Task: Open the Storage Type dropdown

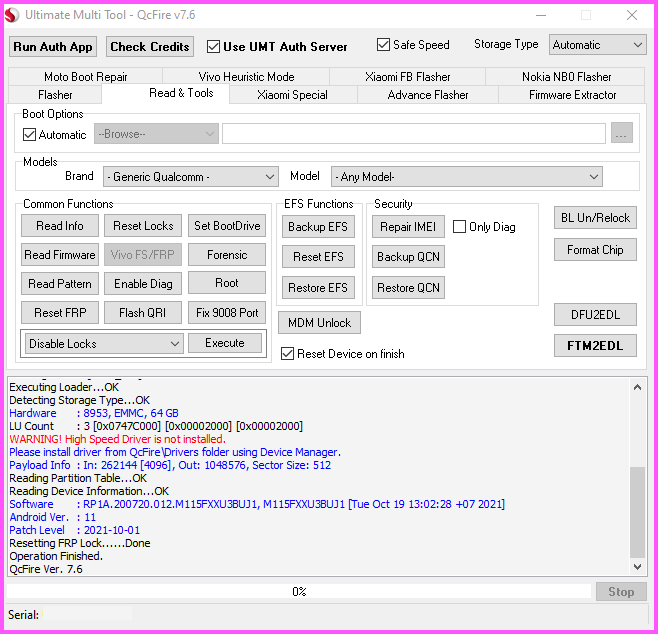Action: [598, 45]
